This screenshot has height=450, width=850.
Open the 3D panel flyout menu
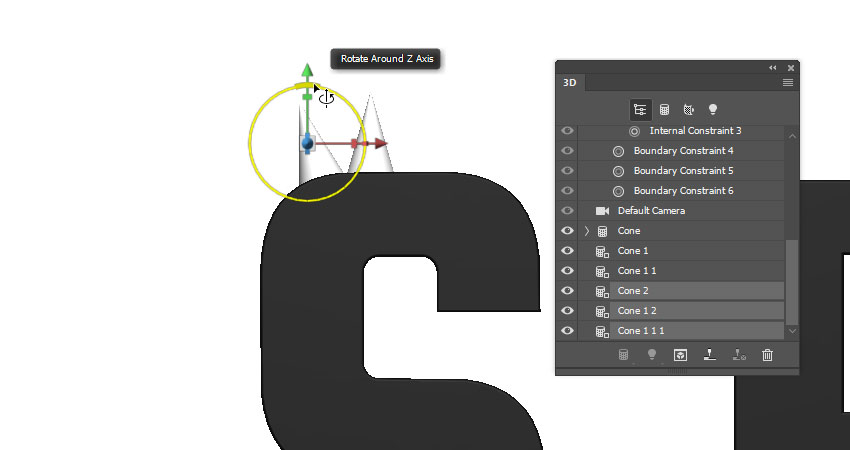click(788, 82)
